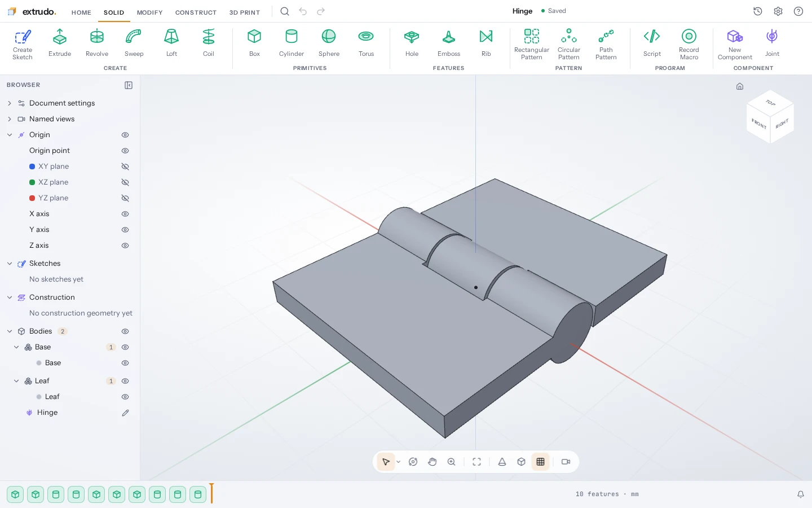Click the TOP face of view cube
Image resolution: width=812 pixels, height=508 pixels.
[770, 103]
